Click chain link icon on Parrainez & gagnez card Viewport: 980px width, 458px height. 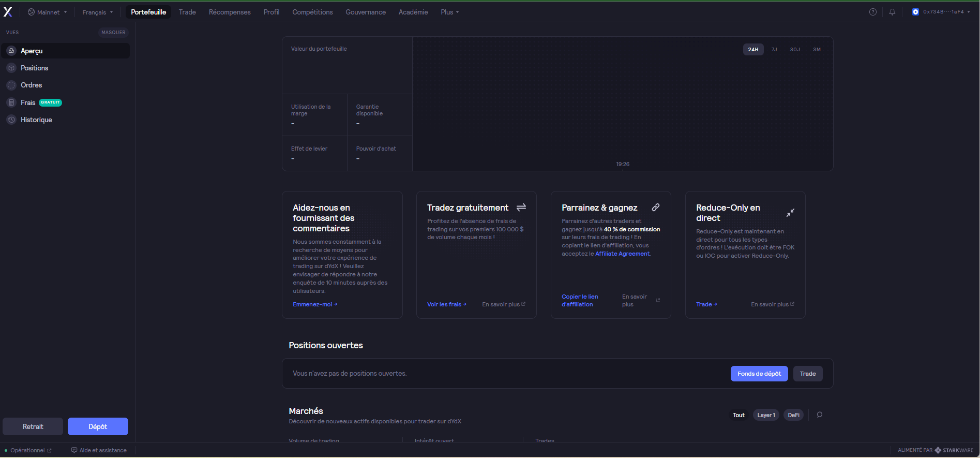click(x=656, y=207)
